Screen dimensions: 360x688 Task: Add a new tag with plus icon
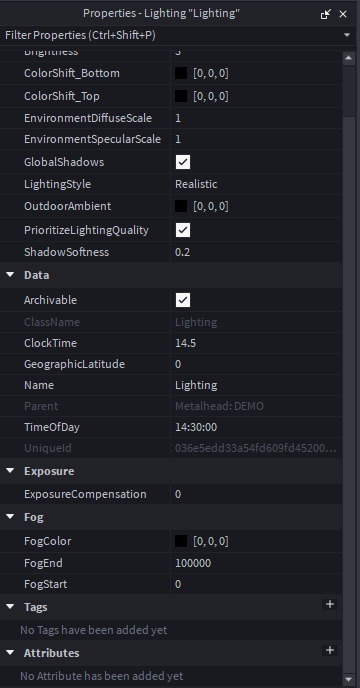point(330,605)
